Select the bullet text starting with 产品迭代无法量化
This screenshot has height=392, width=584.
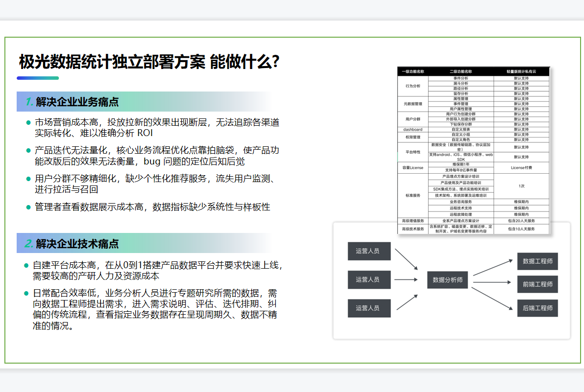click(x=157, y=156)
